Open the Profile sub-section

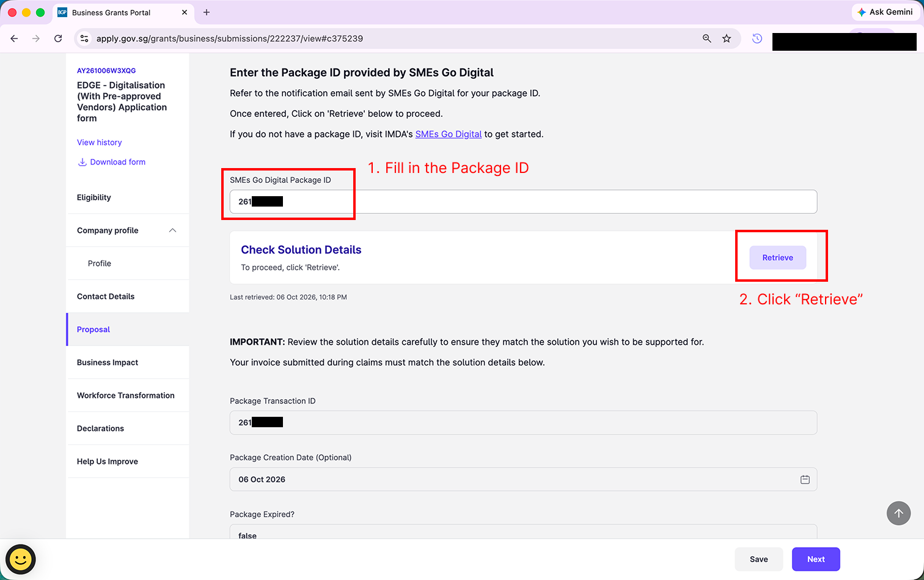(x=128, y=263)
